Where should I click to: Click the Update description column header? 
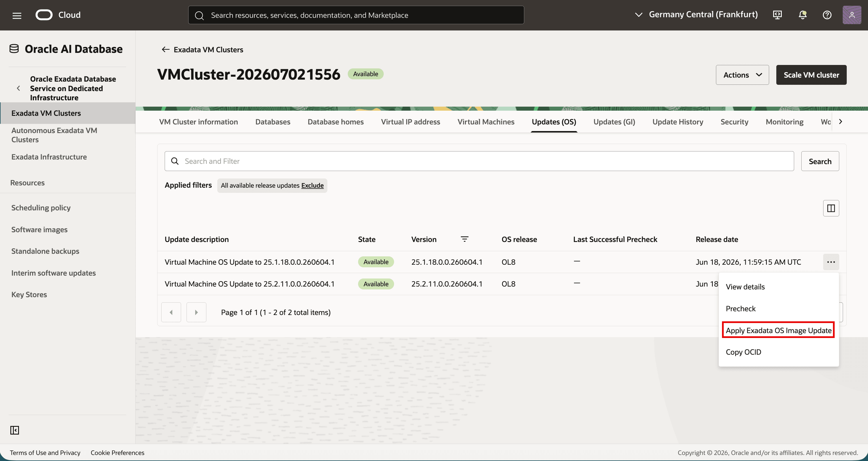196,239
